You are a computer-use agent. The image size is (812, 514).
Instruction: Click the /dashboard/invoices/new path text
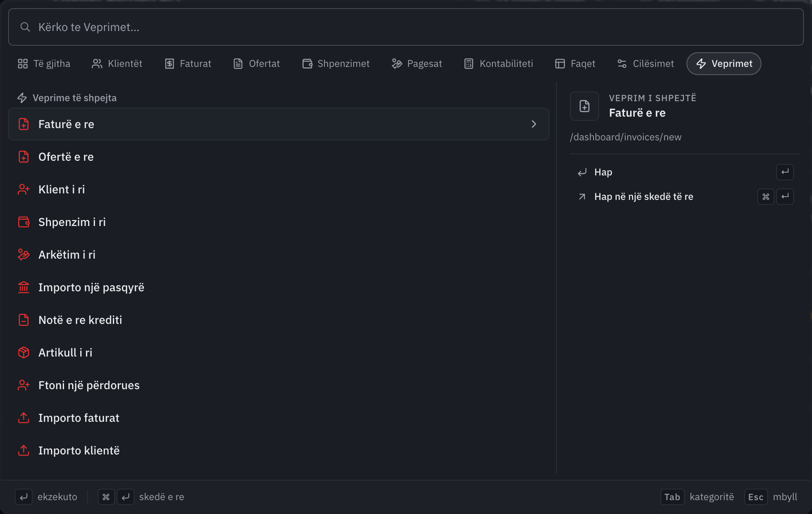click(626, 137)
